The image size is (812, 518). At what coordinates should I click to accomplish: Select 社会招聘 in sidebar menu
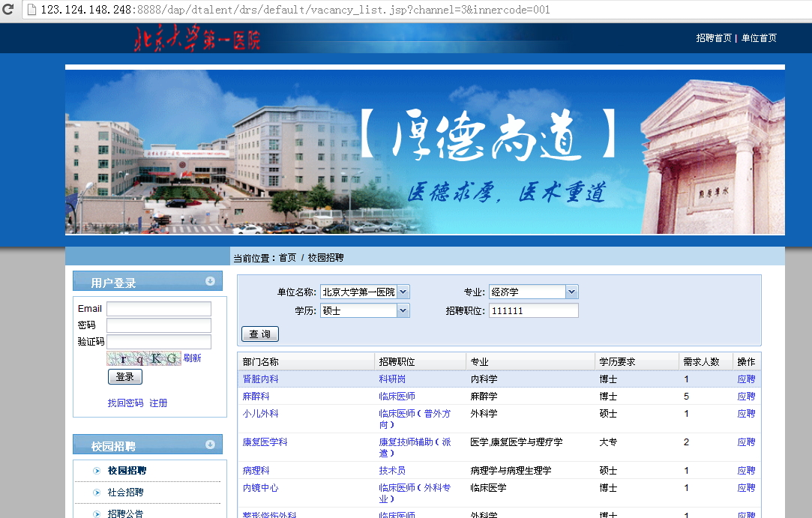[125, 493]
